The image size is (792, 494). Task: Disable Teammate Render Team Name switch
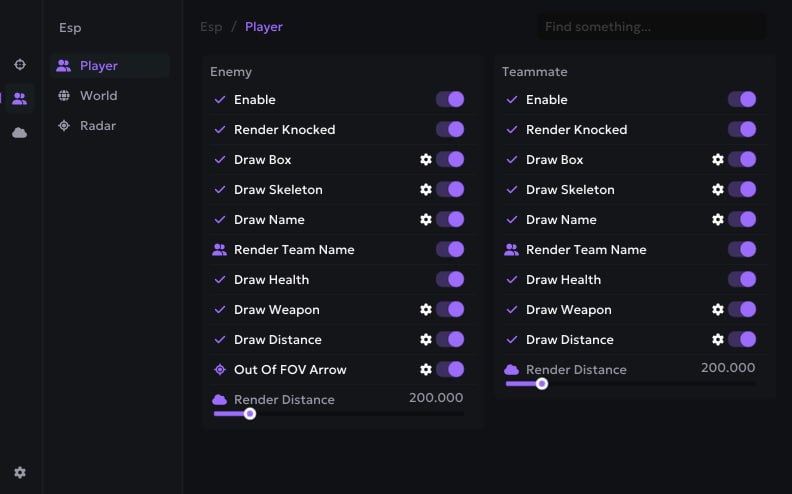tap(742, 250)
